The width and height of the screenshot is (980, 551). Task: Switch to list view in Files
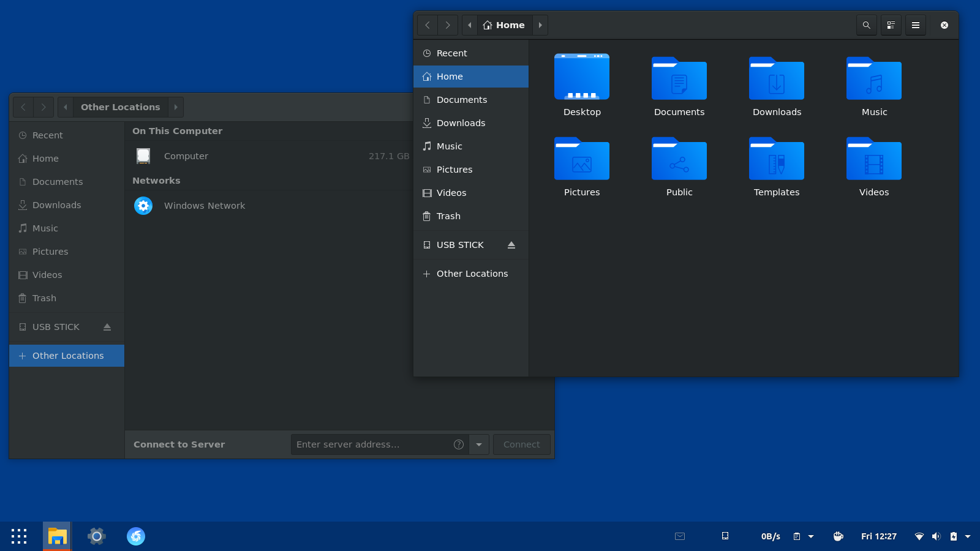(891, 25)
